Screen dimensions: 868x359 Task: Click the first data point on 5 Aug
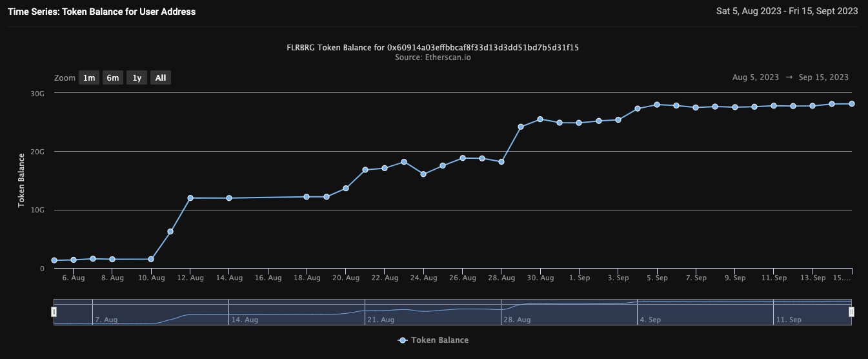[54, 260]
